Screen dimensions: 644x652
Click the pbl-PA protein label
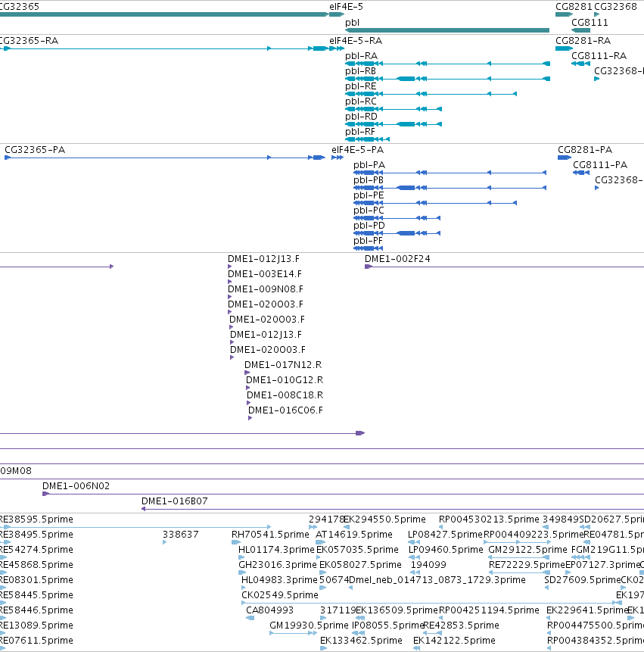[x=369, y=165]
